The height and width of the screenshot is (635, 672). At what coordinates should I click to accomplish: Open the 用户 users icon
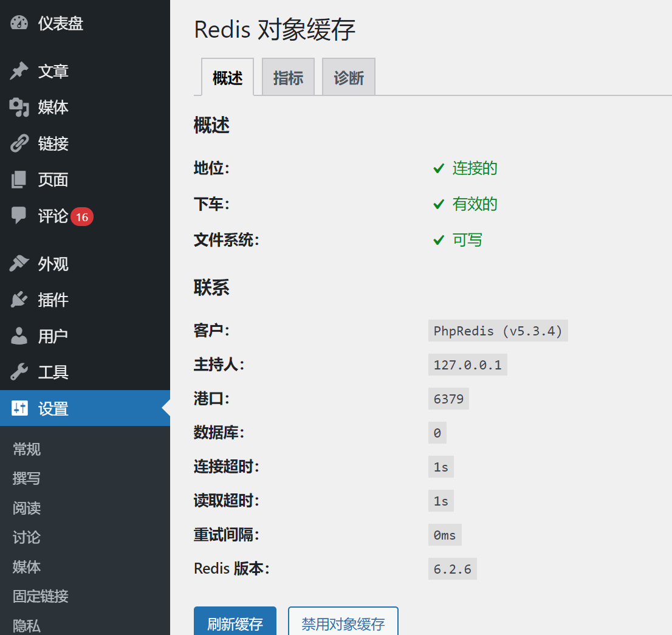point(18,335)
